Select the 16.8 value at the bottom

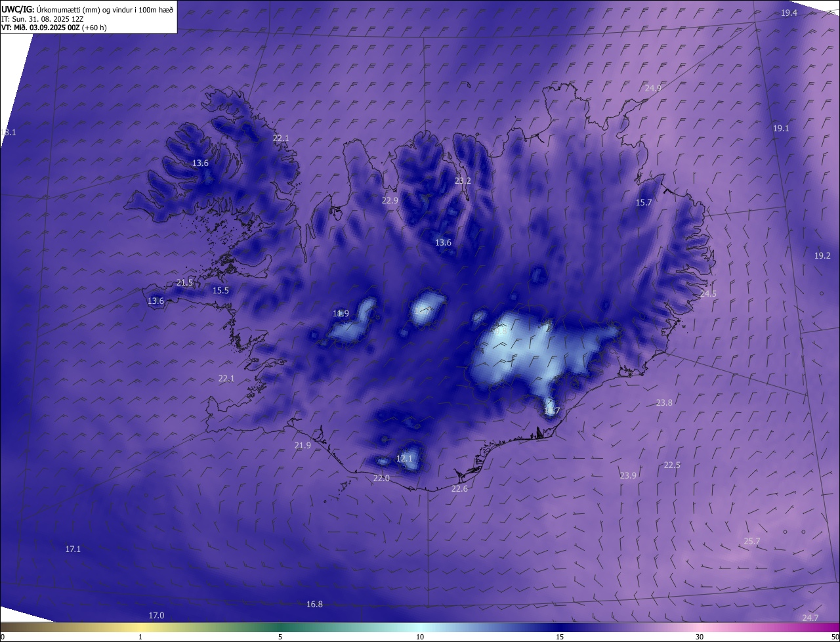[314, 604]
